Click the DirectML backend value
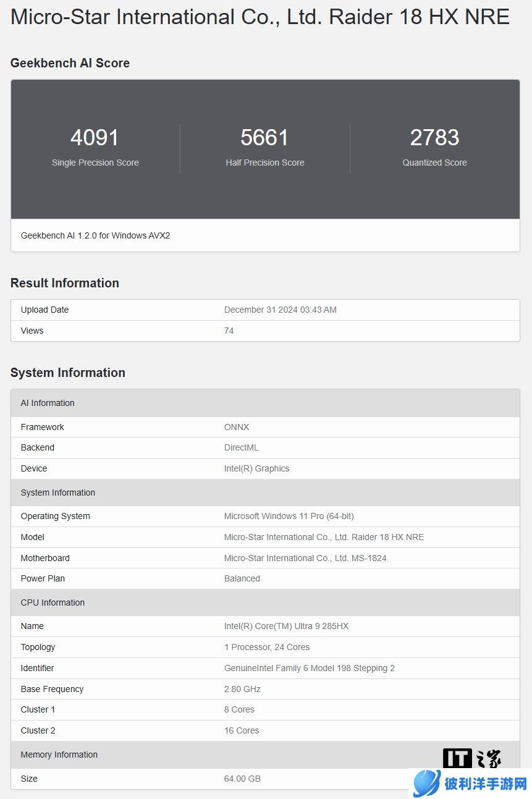Screen dimensions: 532x799 (x=241, y=447)
